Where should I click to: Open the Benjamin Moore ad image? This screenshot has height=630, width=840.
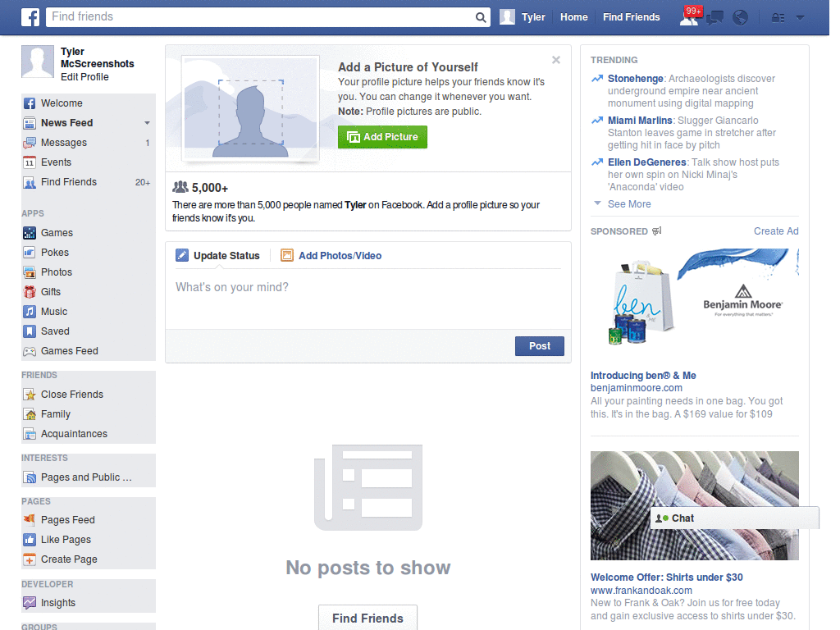(x=694, y=302)
